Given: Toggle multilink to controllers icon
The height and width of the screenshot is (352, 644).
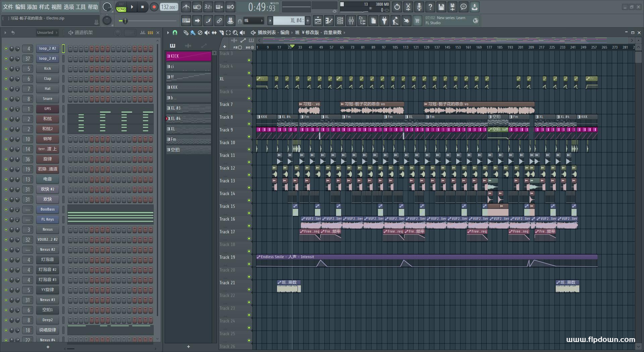Looking at the screenshot, I should (x=219, y=21).
